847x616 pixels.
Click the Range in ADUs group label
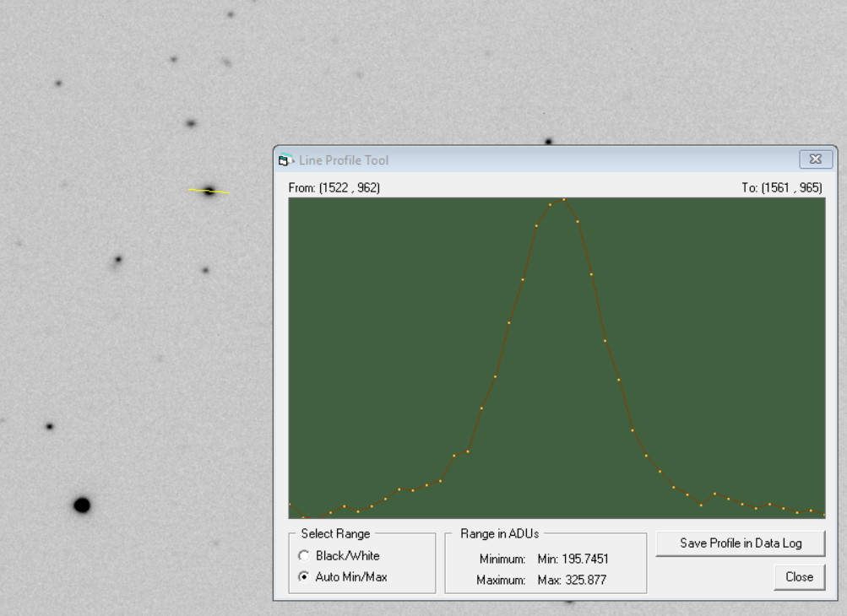[499, 534]
